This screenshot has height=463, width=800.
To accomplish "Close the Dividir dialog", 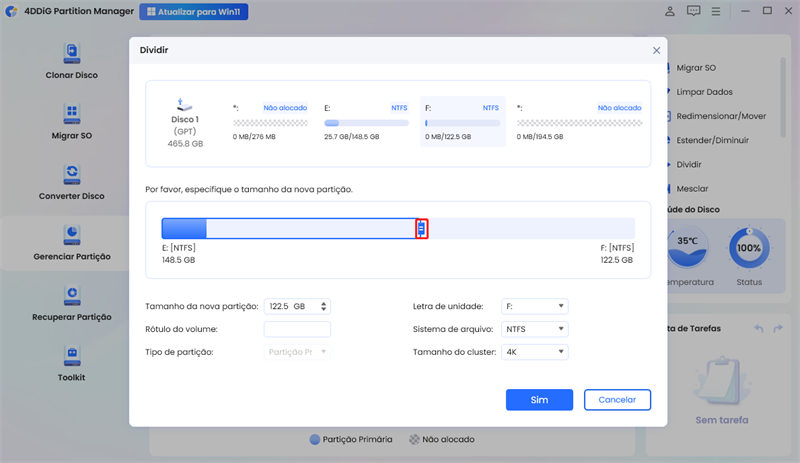I will click(x=656, y=50).
